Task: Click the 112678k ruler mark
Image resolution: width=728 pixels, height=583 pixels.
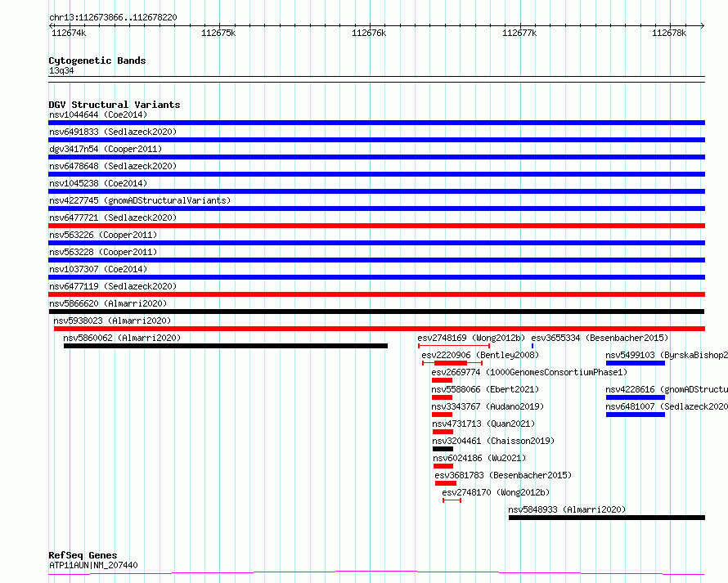Action: tap(669, 33)
